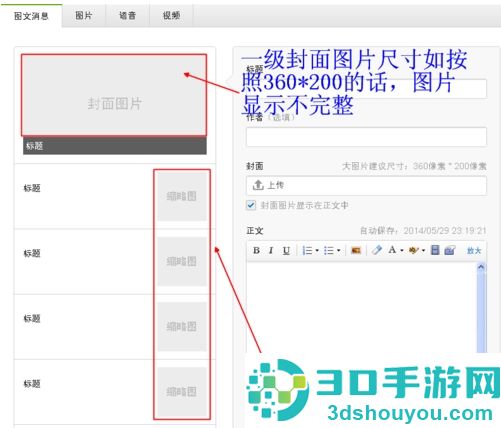Screen dimensions: 501x428
Task: Switch to the 图片 tab
Action: click(x=84, y=15)
